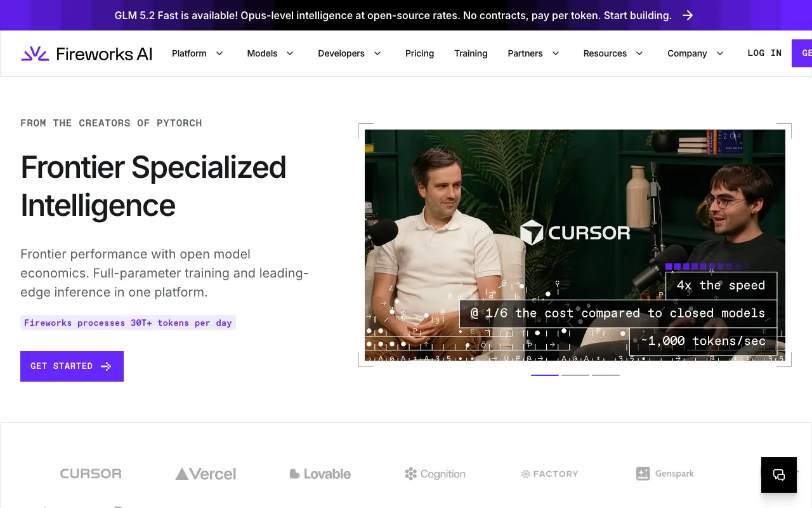Click the arrow in the GLM announcement banner
Image resolution: width=812 pixels, height=508 pixels.
pyautogui.click(x=688, y=15)
